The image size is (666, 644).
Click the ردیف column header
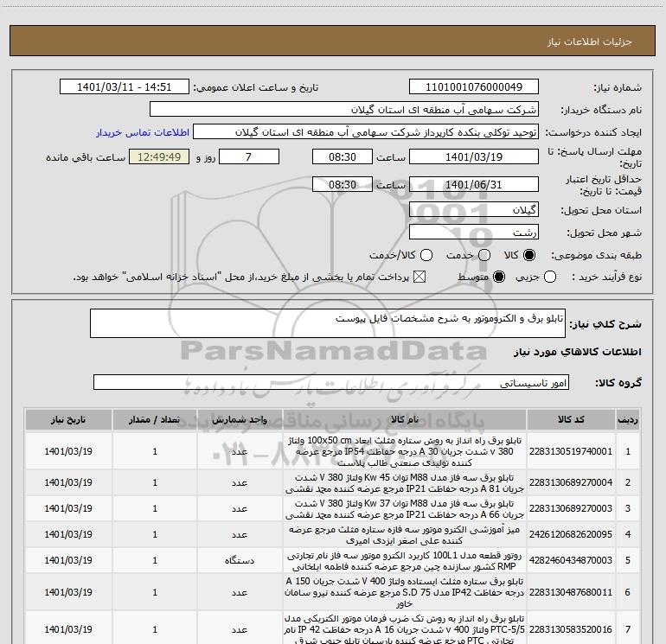point(628,419)
